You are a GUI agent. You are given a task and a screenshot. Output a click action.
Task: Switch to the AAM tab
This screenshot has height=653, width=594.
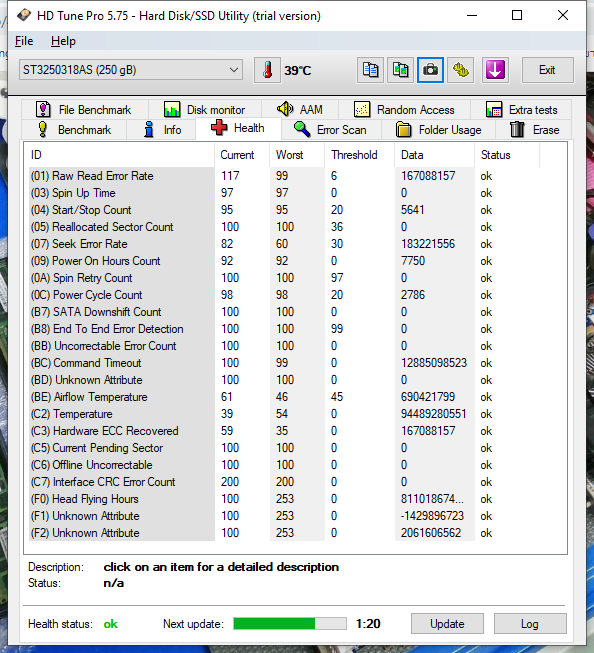pyautogui.click(x=300, y=110)
